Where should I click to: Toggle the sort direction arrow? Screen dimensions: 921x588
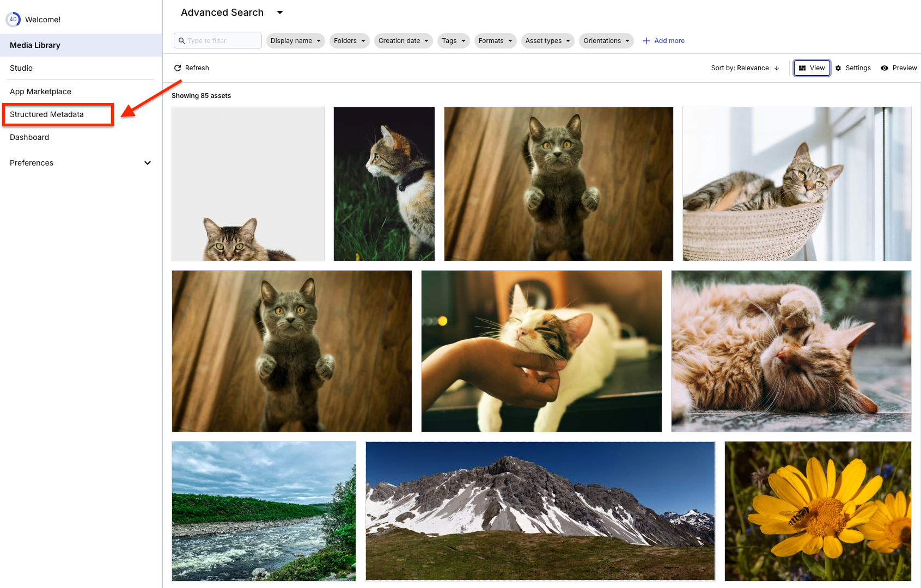click(x=777, y=68)
